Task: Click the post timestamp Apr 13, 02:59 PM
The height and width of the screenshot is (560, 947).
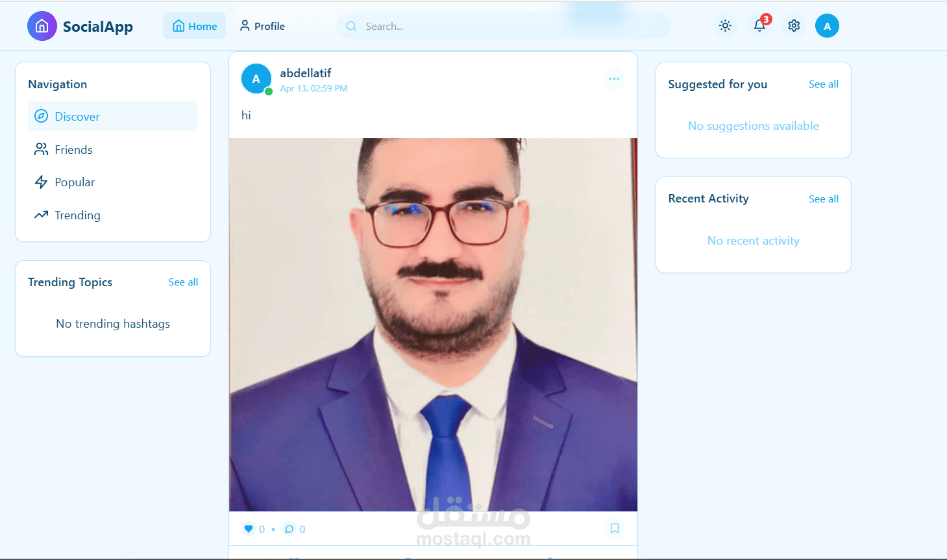Action: click(314, 89)
